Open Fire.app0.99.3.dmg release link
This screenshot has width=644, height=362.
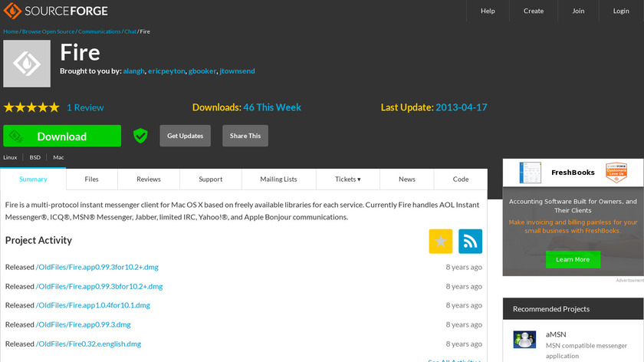(84, 324)
